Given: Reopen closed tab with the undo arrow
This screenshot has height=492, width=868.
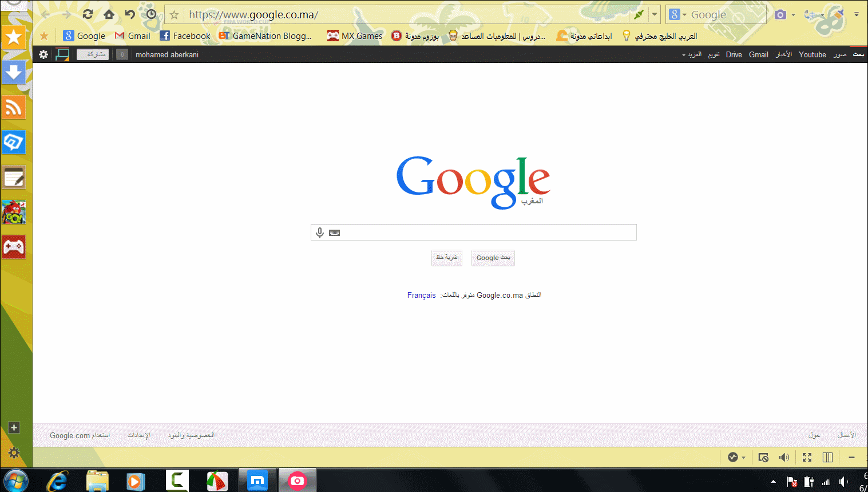Looking at the screenshot, I should coord(130,14).
